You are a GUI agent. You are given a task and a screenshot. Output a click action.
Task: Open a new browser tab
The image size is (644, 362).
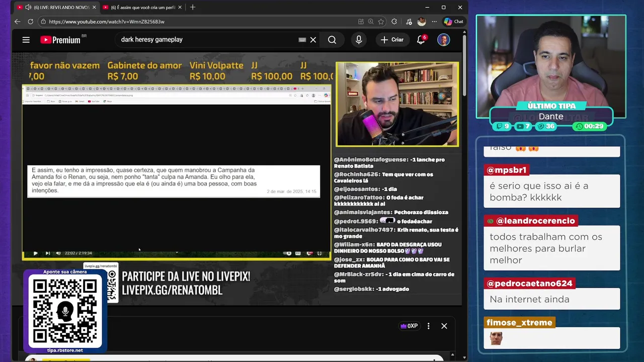click(193, 8)
